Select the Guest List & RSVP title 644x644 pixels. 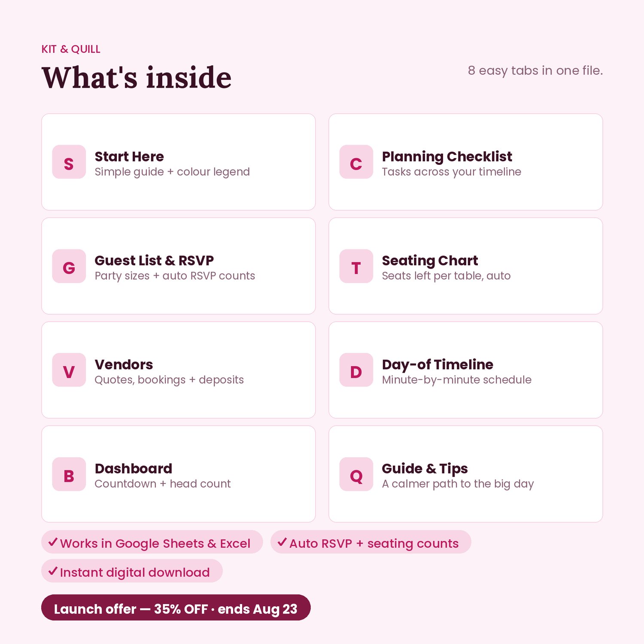[154, 261]
